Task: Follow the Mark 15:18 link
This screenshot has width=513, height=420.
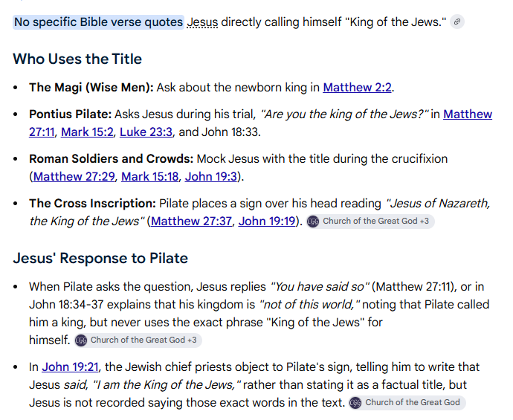Action: 150,176
